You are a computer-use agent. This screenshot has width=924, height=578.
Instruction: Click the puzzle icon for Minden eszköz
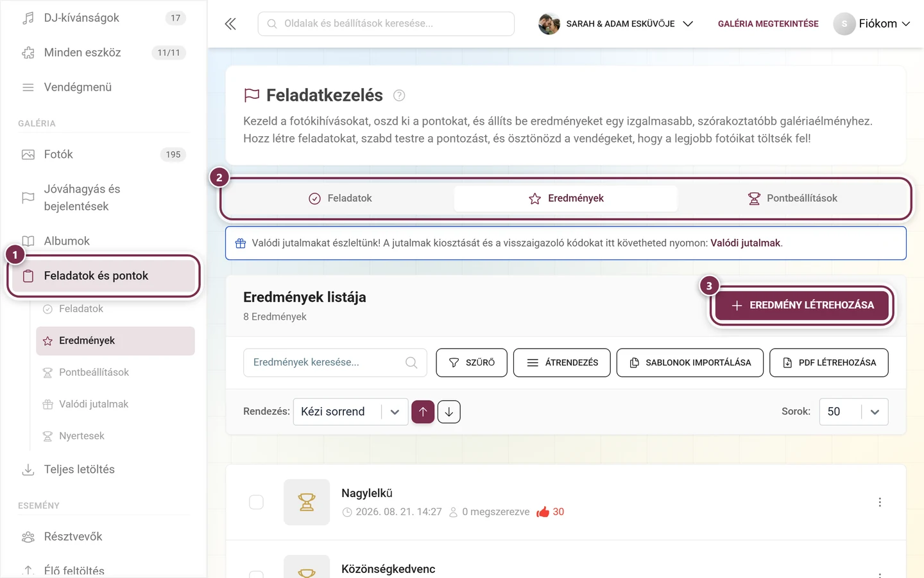(x=28, y=53)
